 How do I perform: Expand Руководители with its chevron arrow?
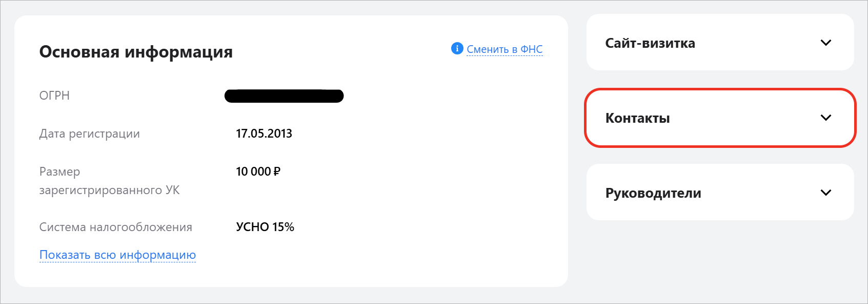[x=825, y=193]
